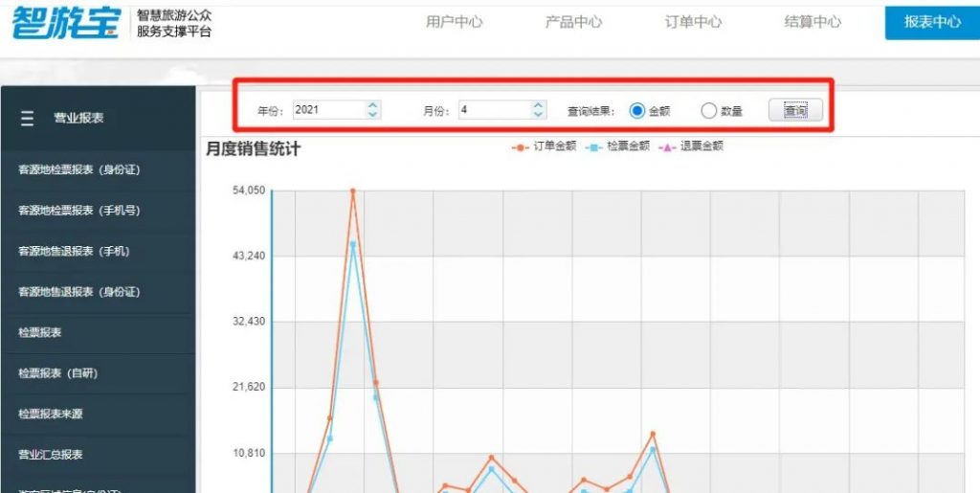The height and width of the screenshot is (493, 980).
Task: Select the 数量 radio button
Action: point(708,111)
